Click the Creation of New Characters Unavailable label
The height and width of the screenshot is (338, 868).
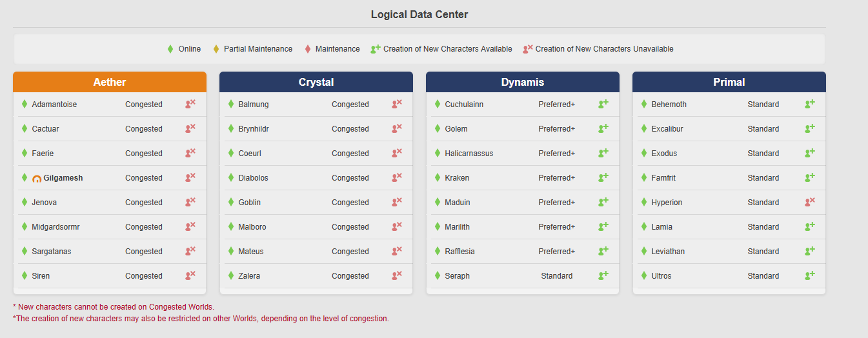[x=605, y=49]
